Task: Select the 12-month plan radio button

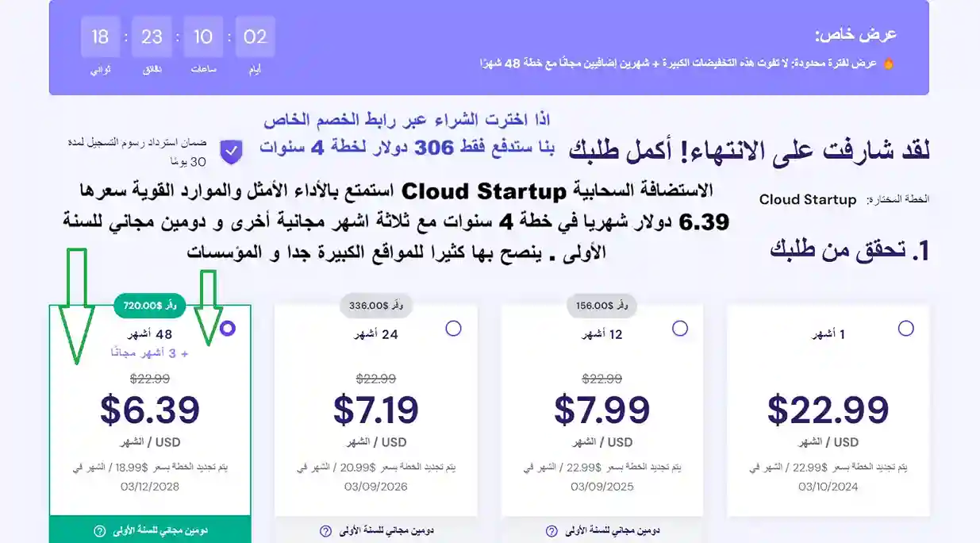Action: [680, 327]
